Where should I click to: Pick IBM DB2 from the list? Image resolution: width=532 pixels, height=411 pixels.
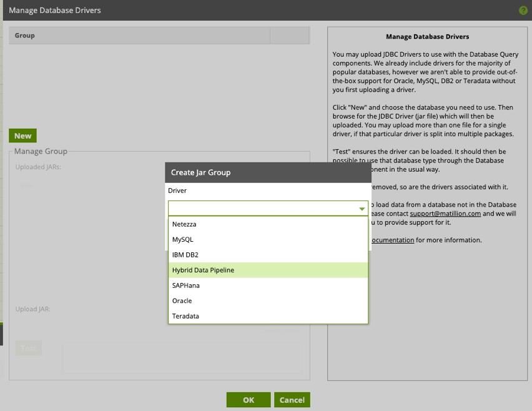point(268,255)
